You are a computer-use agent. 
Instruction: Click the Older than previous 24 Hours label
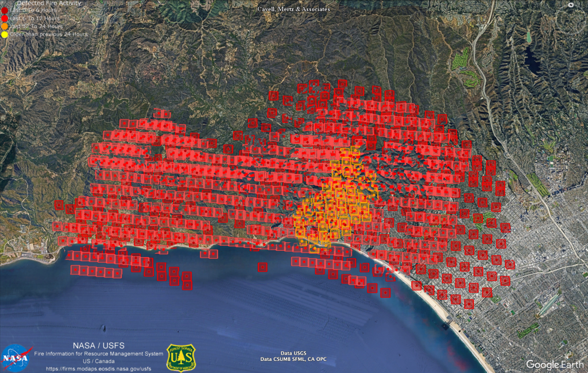(49, 34)
